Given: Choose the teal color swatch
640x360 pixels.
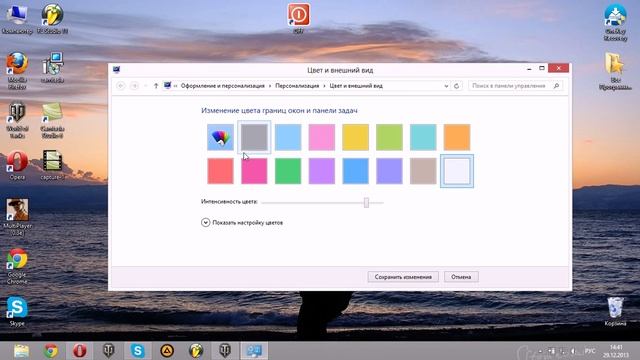Looking at the screenshot, I should click(x=423, y=137).
